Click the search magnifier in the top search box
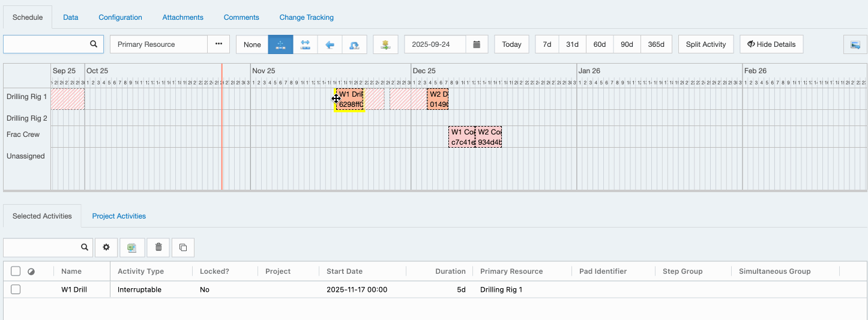Screen dimensions: 868x320 94,44
